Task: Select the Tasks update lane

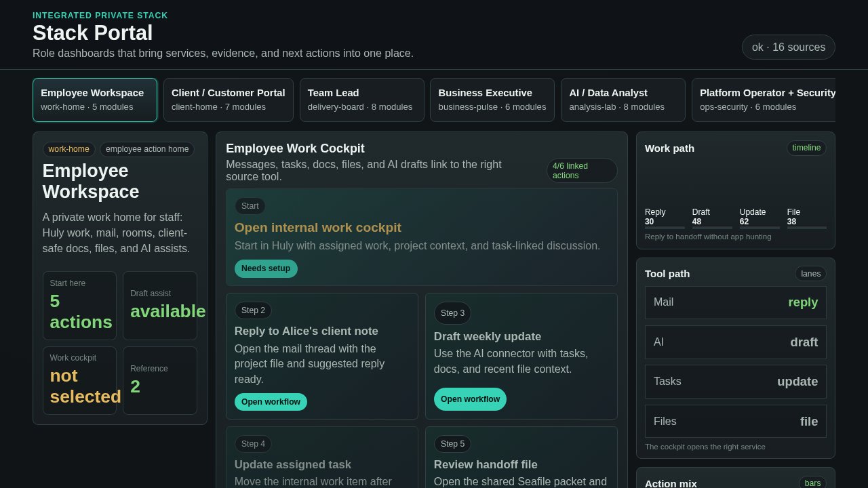Action: pyautogui.click(x=736, y=382)
